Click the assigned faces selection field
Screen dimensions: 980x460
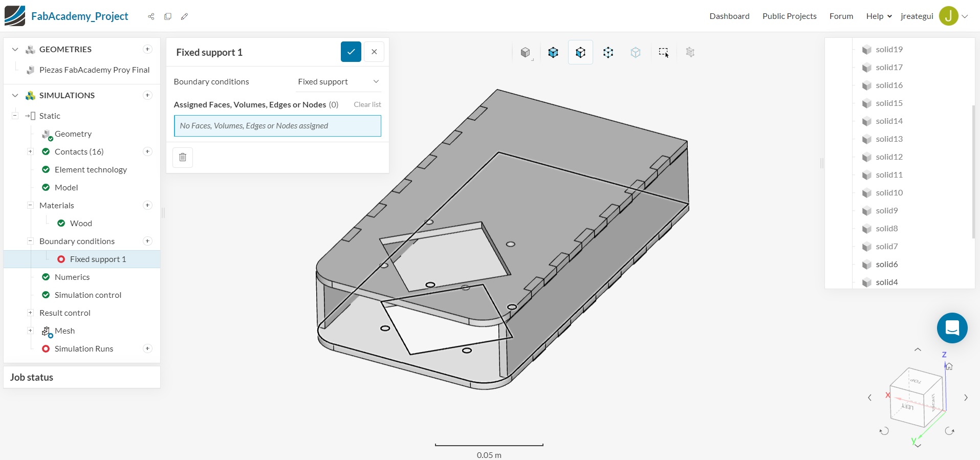point(277,126)
